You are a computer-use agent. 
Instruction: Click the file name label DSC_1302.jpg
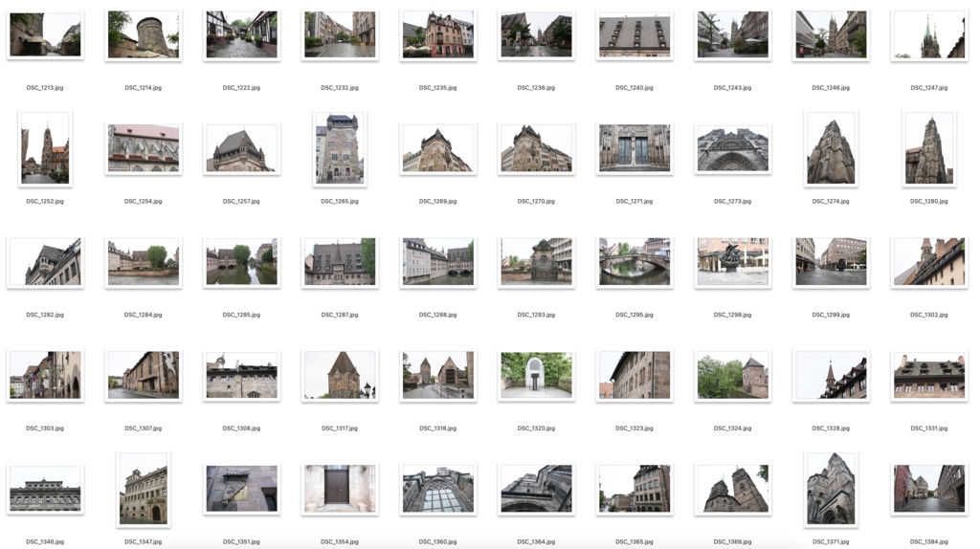coord(928,315)
